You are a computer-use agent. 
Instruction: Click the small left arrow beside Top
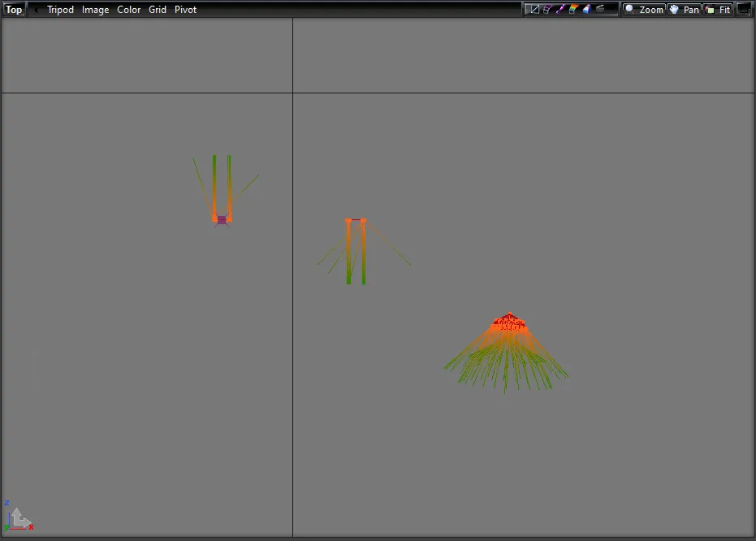pos(35,10)
